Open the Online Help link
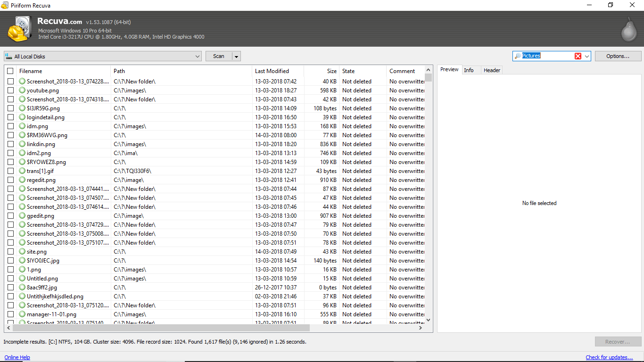Viewport: 644px width, 362px height. click(x=17, y=357)
